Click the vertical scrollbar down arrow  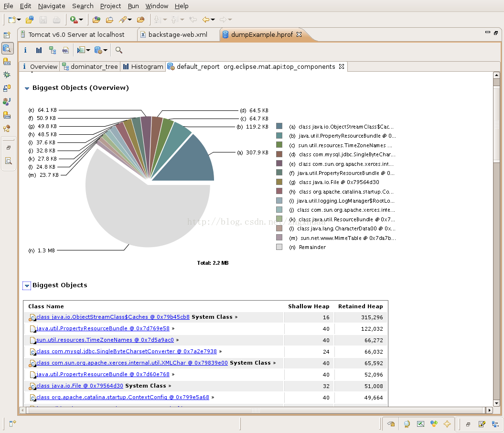497,403
